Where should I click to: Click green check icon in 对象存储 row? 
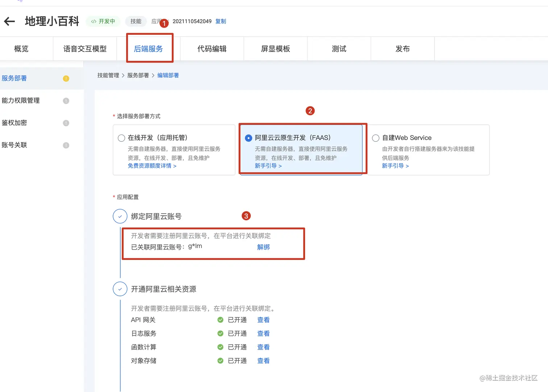click(220, 361)
